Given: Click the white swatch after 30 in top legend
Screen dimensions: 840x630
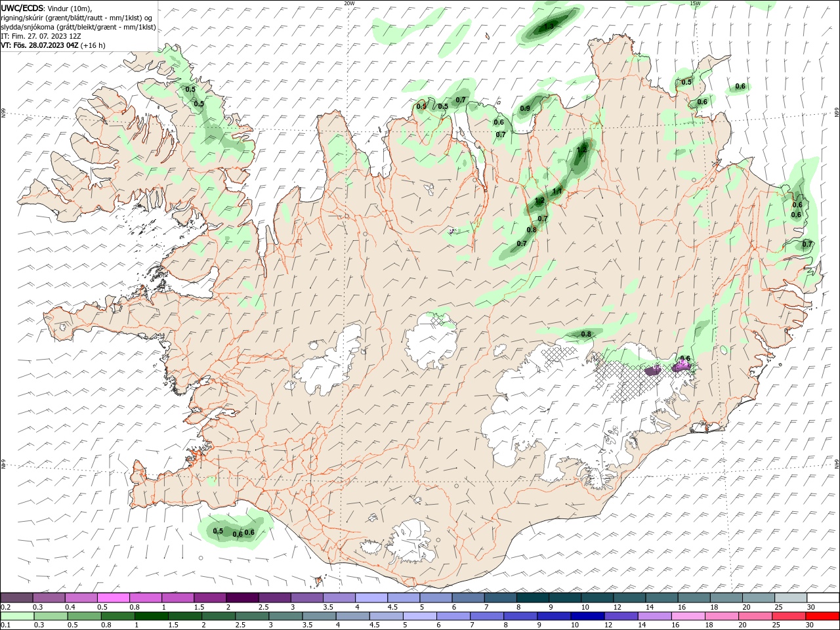Looking at the screenshot, I should pos(823,597).
